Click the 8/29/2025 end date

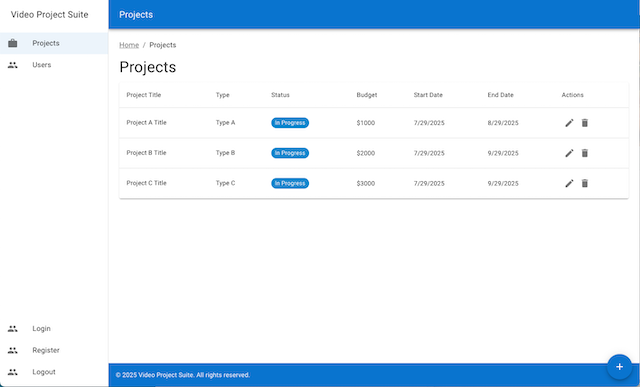pos(503,123)
